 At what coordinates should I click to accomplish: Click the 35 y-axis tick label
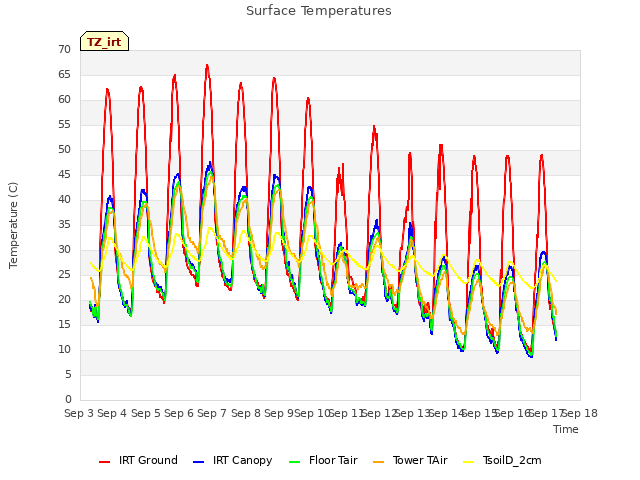[64, 224]
